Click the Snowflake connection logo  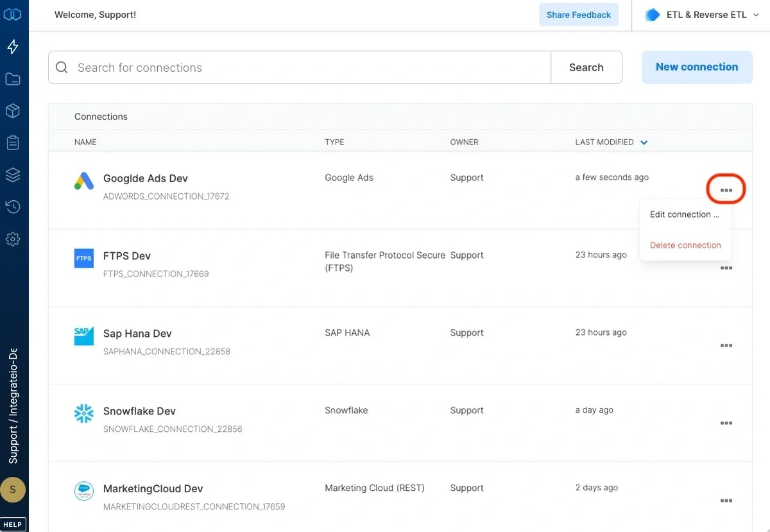[x=84, y=413]
